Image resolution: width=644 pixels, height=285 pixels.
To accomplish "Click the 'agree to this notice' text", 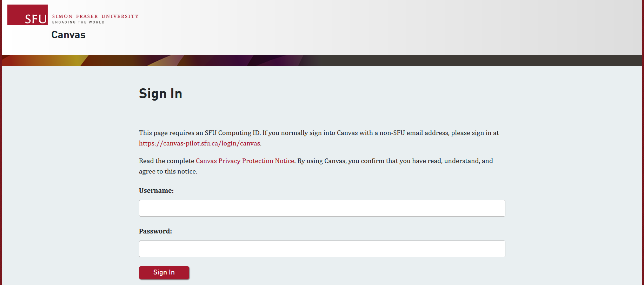I will [168, 171].
